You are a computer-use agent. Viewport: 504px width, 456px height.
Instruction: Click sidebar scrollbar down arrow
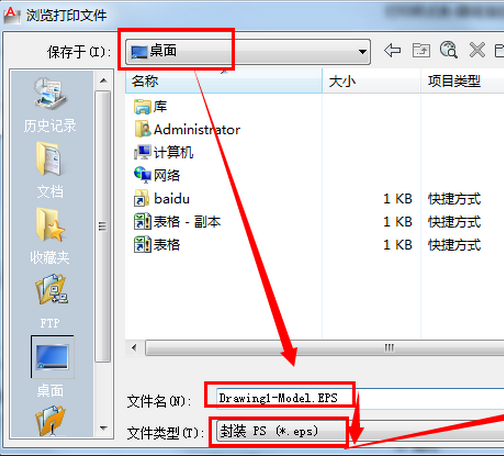point(103,428)
